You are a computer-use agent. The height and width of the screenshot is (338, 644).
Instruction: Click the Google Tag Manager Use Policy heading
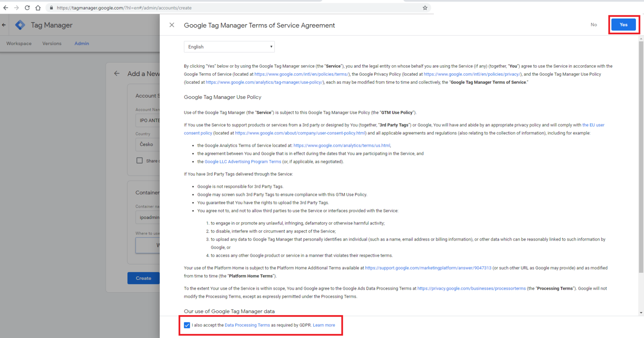(223, 97)
